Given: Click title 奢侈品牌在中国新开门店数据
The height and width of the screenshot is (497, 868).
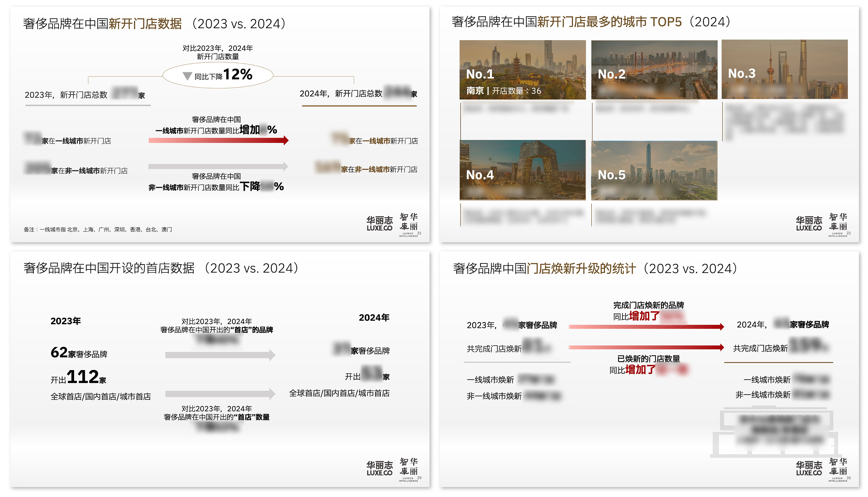Looking at the screenshot, I should tap(102, 24).
